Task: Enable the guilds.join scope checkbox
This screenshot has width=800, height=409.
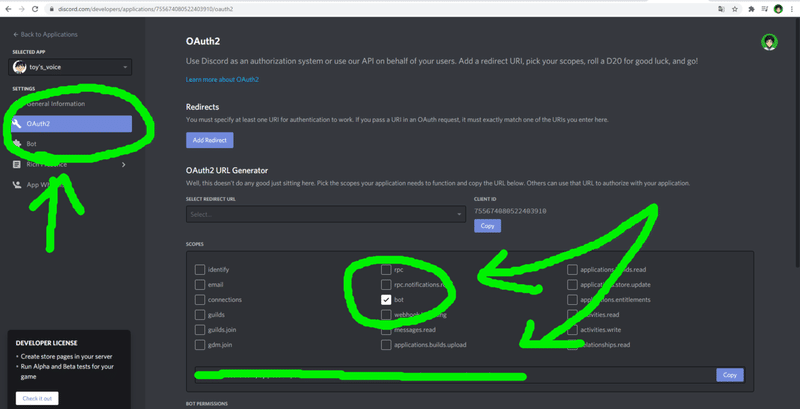Action: [x=199, y=329]
